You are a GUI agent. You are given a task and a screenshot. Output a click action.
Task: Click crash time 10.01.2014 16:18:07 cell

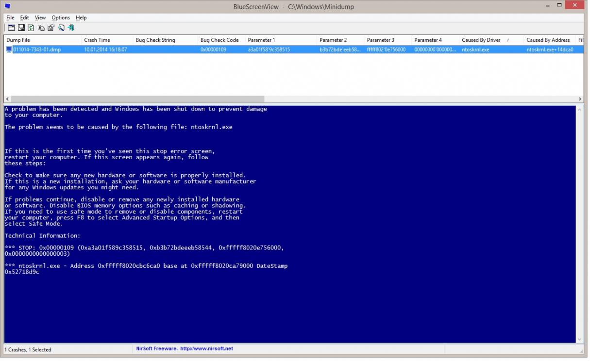(x=105, y=50)
